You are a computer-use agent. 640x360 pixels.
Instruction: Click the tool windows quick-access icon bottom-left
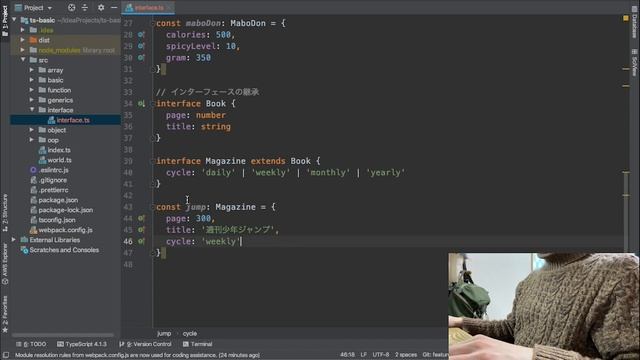click(x=6, y=355)
